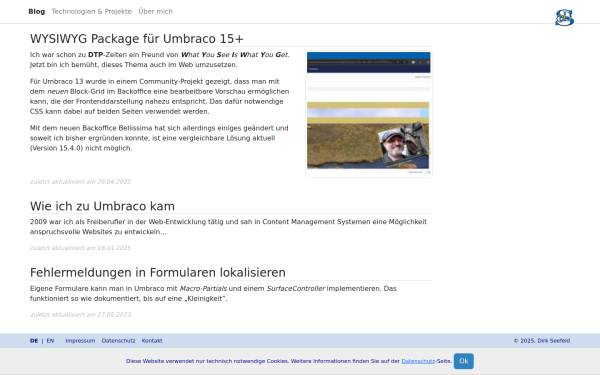600x375 pixels.
Task: Open Technologien & Projekte menu item
Action: pyautogui.click(x=92, y=11)
